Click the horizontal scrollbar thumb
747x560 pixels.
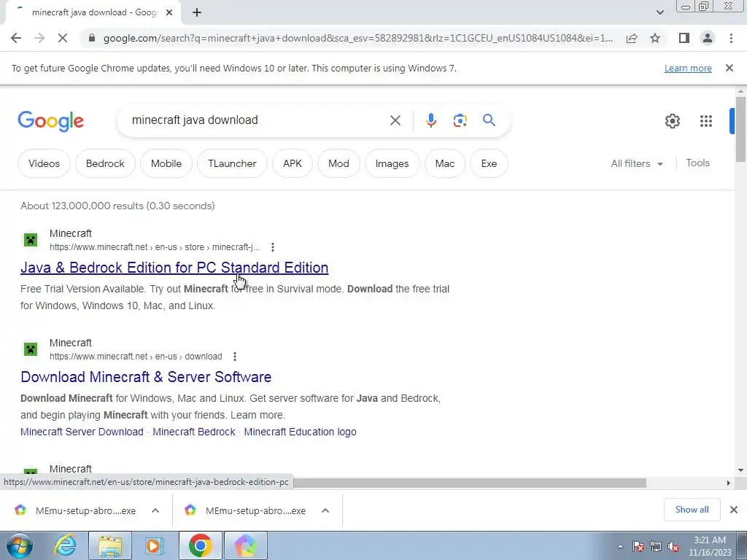(469, 483)
